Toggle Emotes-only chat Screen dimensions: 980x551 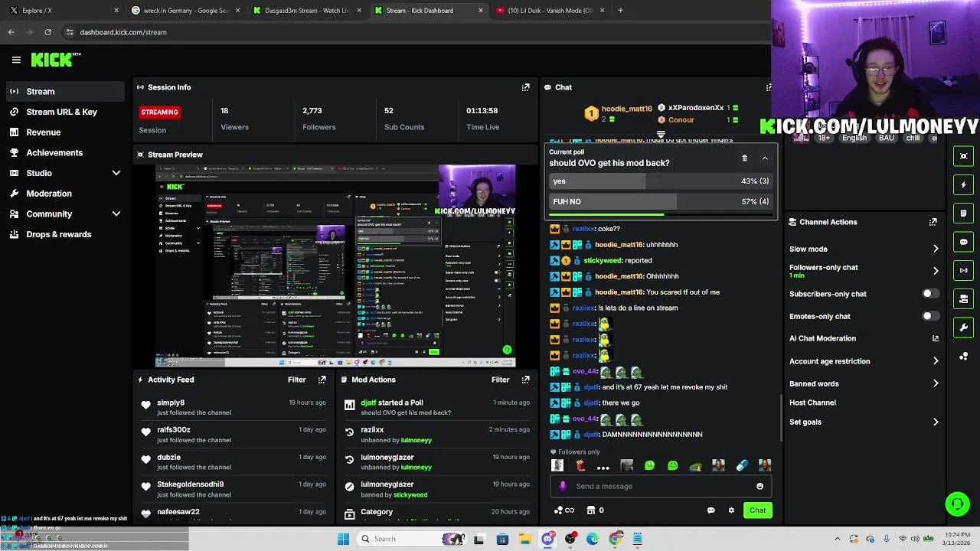(x=929, y=316)
